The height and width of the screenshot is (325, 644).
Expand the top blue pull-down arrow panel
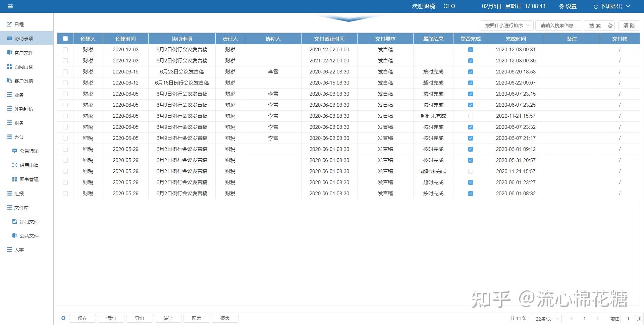click(349, 18)
